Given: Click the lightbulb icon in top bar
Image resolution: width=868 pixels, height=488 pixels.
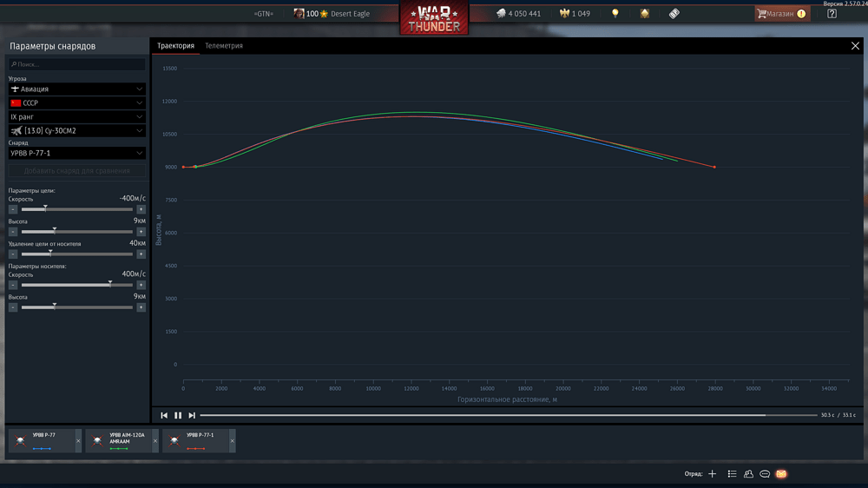Looking at the screenshot, I should (615, 13).
